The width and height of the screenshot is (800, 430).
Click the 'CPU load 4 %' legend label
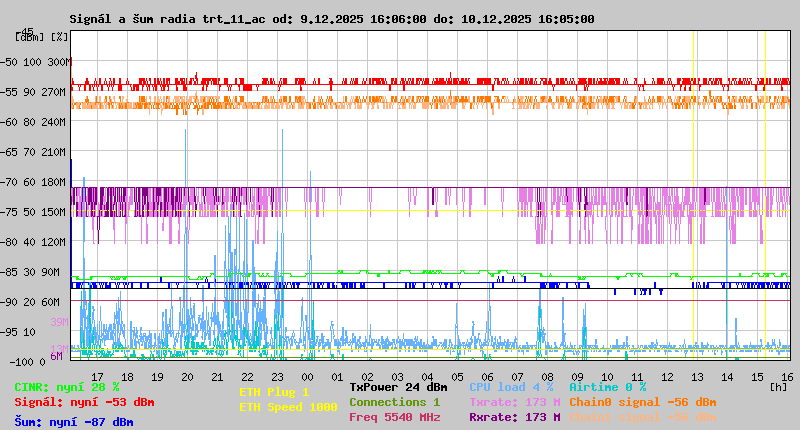511,387
